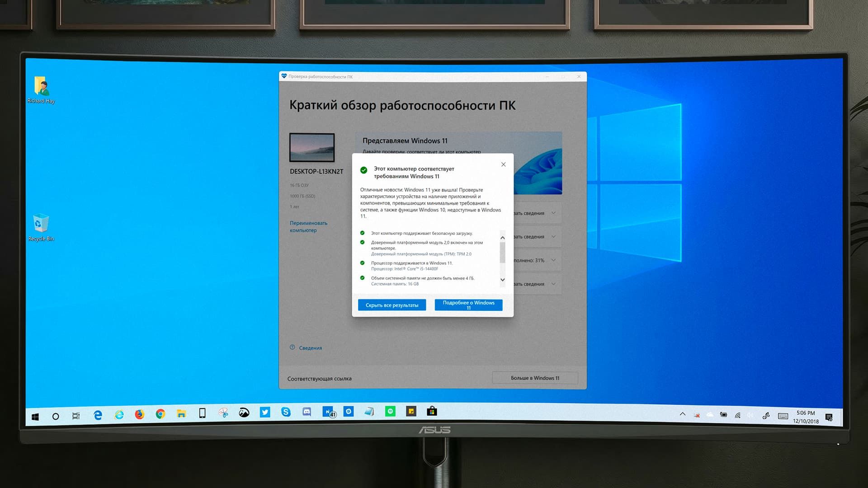Viewport: 868px width, 488px height.
Task: Open the touch keyboard tray icon
Action: pyautogui.click(x=783, y=416)
